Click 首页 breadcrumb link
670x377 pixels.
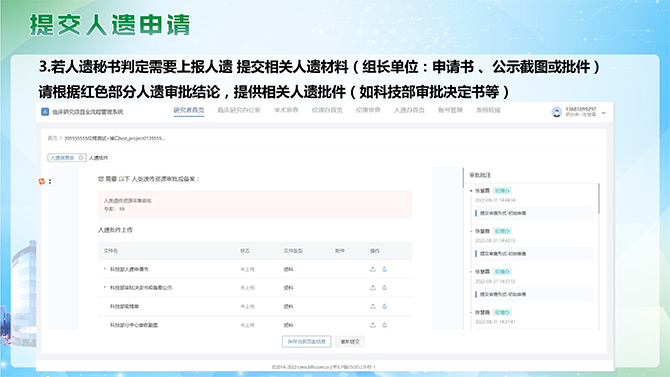click(52, 138)
